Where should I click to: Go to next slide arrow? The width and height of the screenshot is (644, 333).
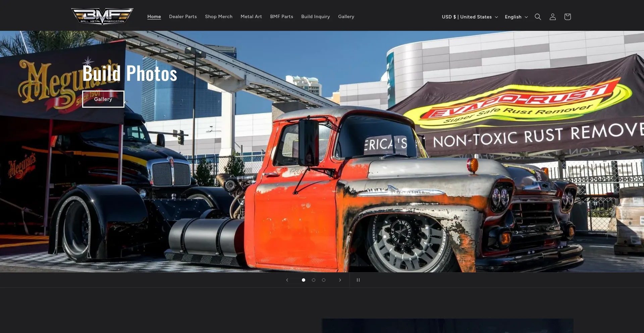pos(340,280)
